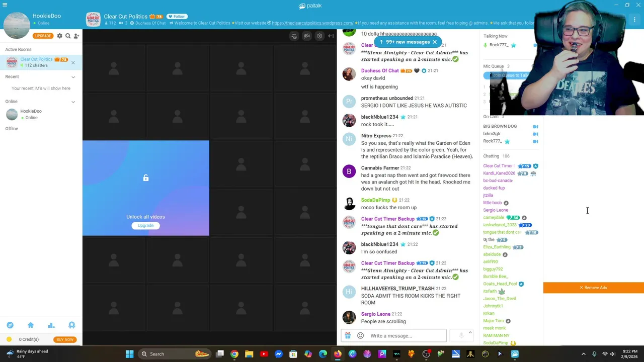Viewport: 644px width, 362px height.
Task: Show hidden system tray icons
Action: 584,354
